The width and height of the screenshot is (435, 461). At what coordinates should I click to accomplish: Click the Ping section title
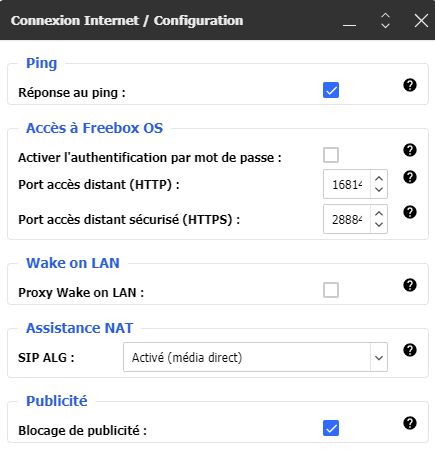(42, 63)
